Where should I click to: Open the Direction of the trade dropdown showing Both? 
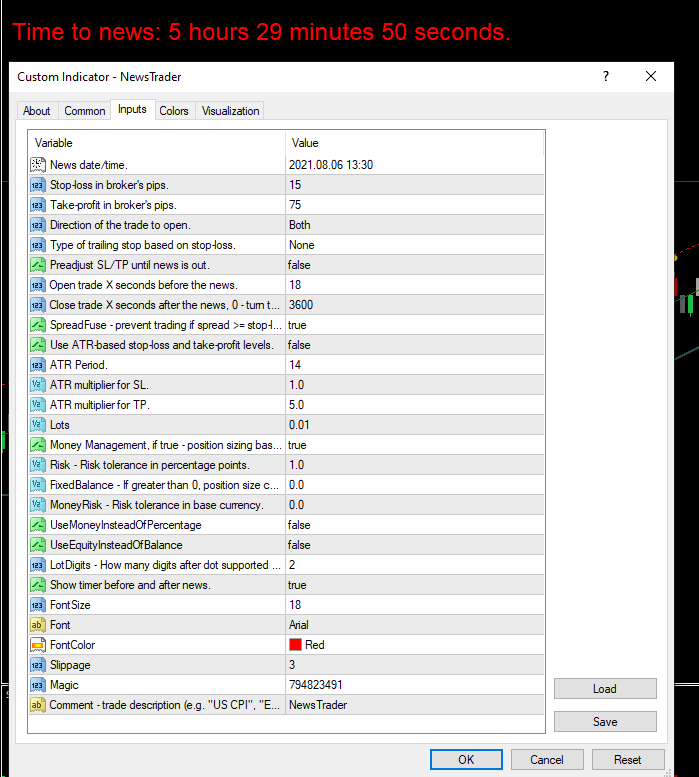pos(415,225)
